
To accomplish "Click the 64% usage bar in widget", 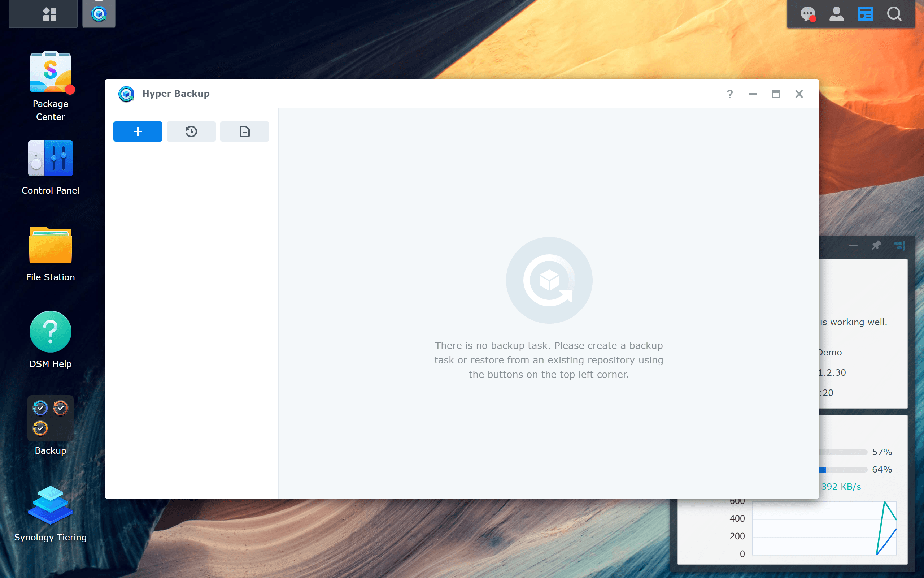I will tap(843, 469).
